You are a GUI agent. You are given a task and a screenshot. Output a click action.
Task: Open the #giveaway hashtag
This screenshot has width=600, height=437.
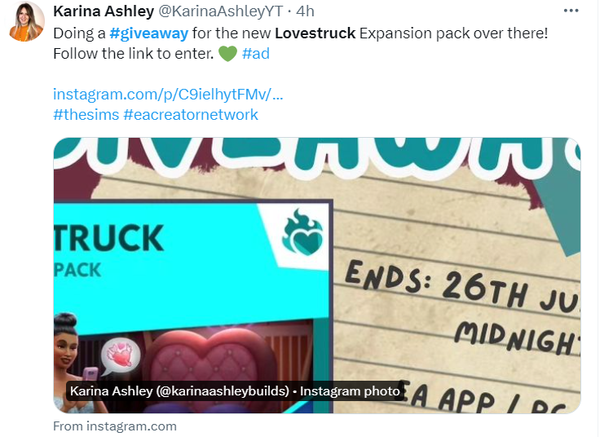tap(149, 33)
